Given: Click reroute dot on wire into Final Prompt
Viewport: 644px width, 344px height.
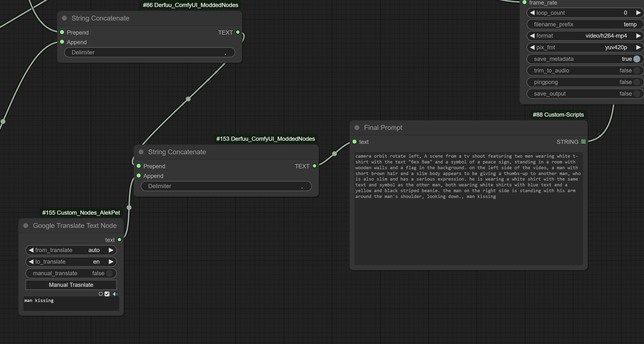Looking at the screenshot, I should click(334, 154).
